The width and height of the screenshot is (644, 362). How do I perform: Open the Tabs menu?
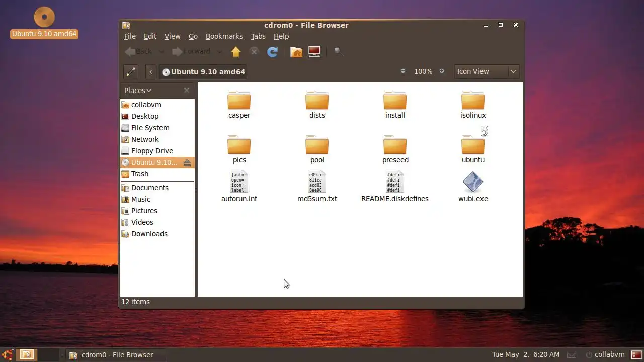tap(258, 36)
